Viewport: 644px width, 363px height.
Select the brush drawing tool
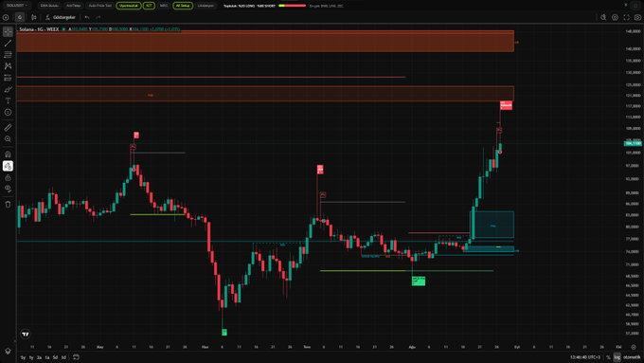8,89
